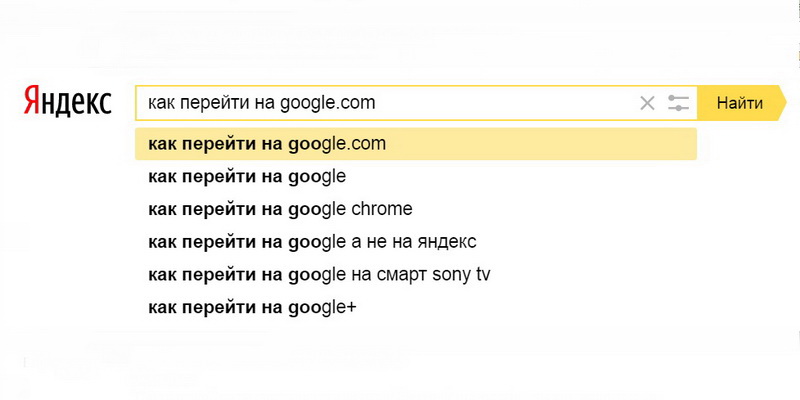Place cursor at "google.com" in search box
The height and width of the screenshot is (400, 800).
[x=330, y=103]
